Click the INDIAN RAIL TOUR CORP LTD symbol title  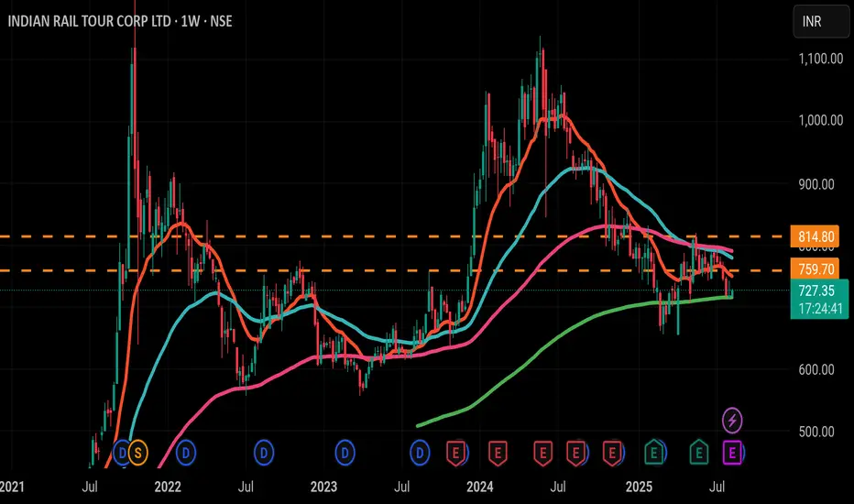click(89, 21)
